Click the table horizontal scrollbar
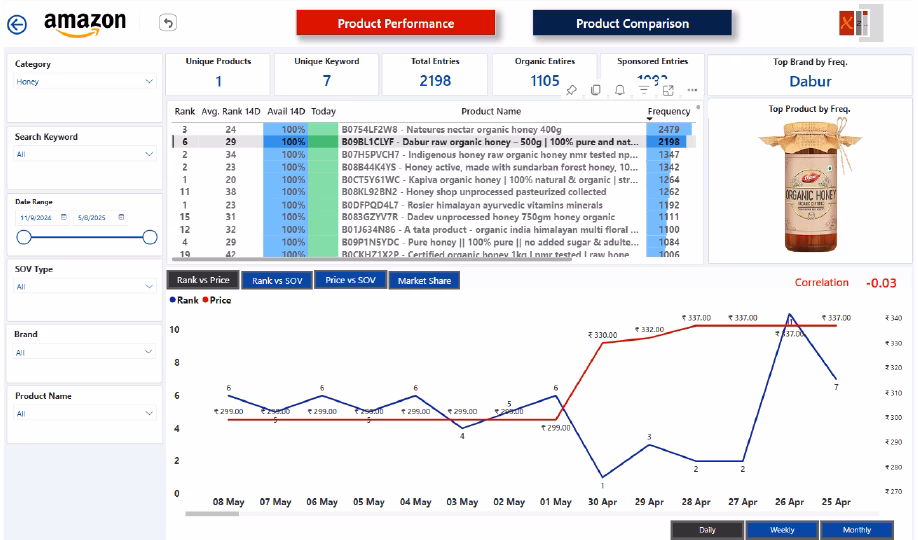 (x=371, y=258)
